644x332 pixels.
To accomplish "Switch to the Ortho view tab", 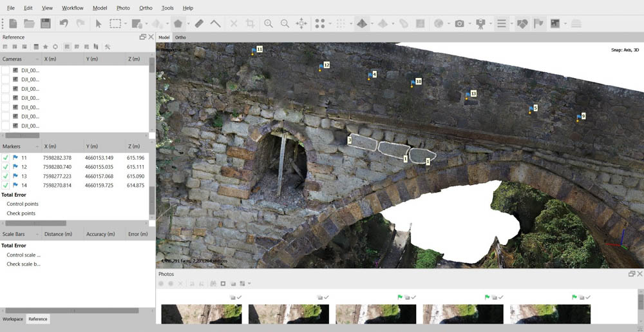I will tap(180, 37).
